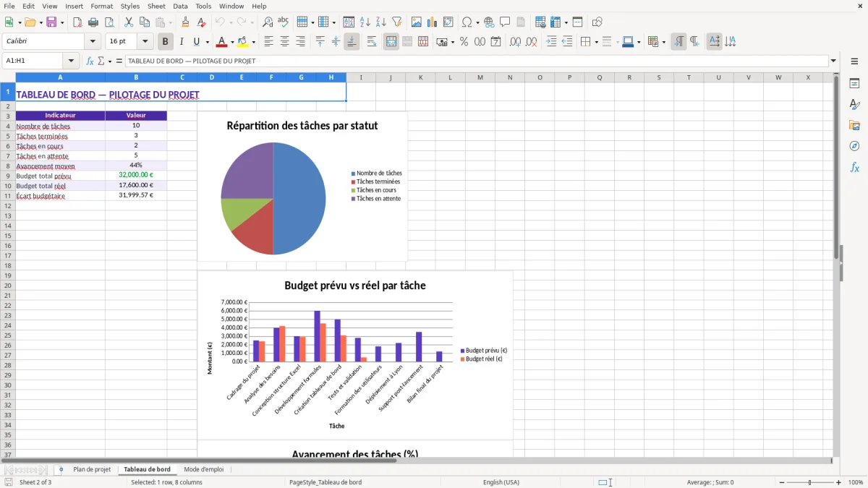
Task: Click the Clear Direct Formatting icon
Action: (202, 22)
